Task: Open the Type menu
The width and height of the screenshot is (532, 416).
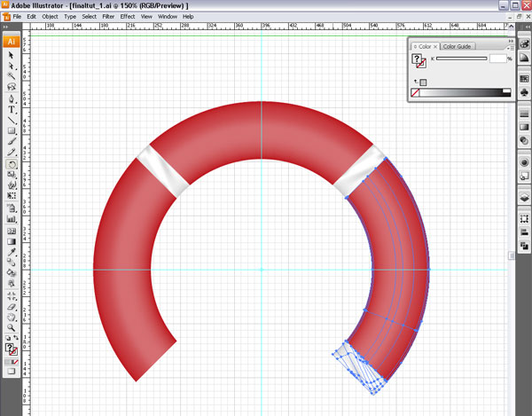Action: [70, 16]
